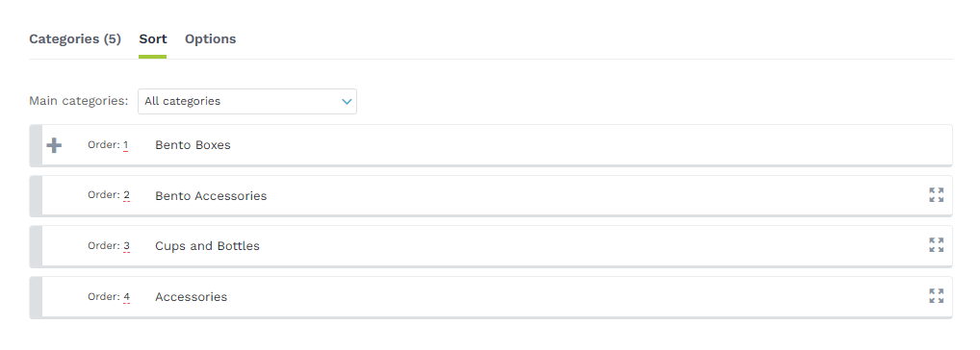Image resolution: width=980 pixels, height=350 pixels.
Task: Click order number 3 of Cups and Bottles
Action: (x=126, y=246)
